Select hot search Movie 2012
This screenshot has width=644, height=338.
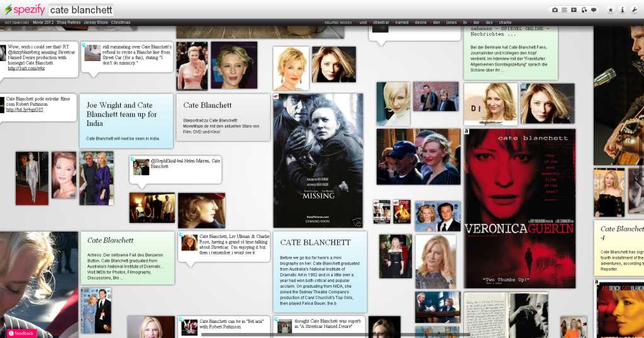[x=43, y=23]
